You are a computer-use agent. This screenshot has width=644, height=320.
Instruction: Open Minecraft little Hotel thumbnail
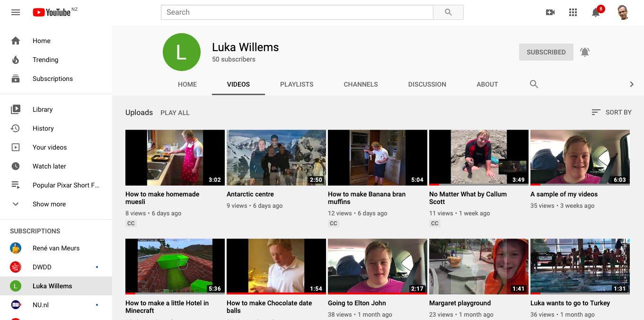click(175, 267)
